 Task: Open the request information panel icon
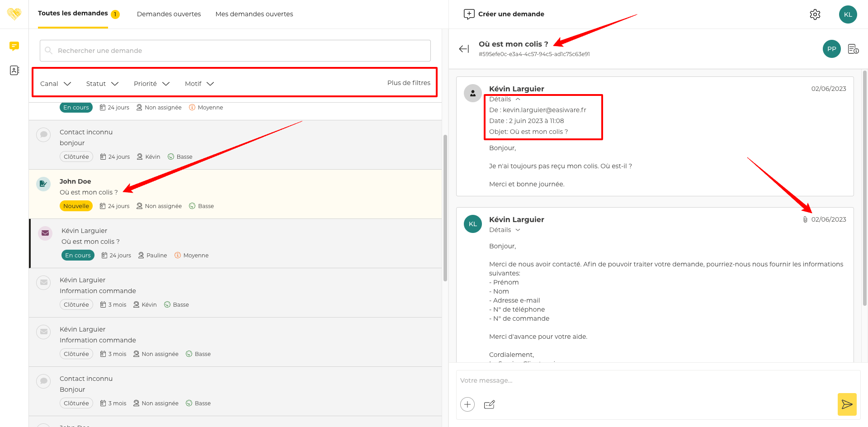[853, 49]
